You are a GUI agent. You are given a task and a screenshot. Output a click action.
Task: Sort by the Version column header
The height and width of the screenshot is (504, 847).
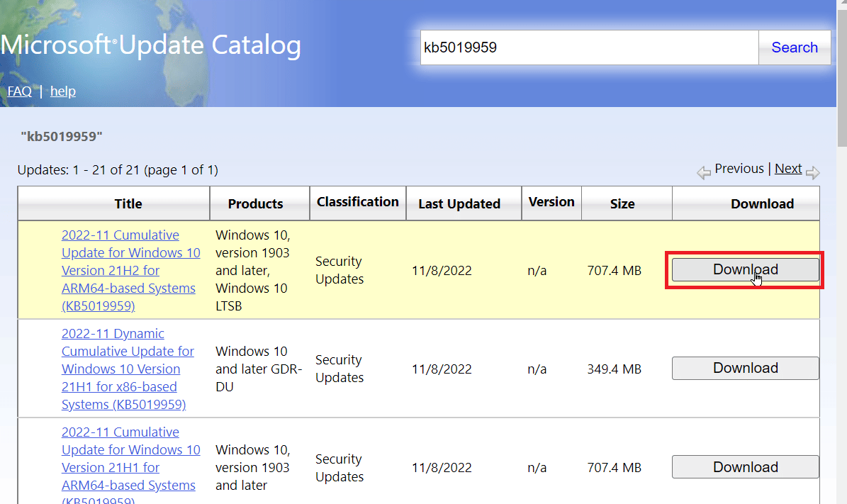coord(551,202)
